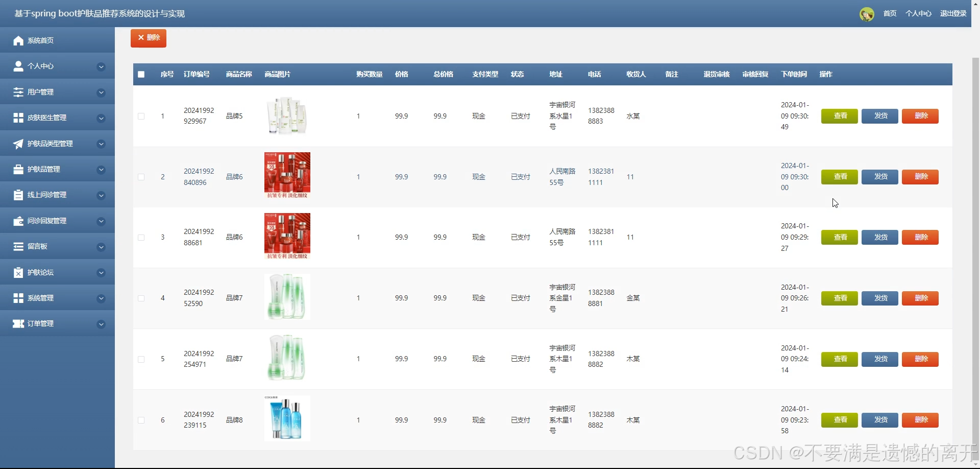
Task: Open red product image of order row 2
Action: click(x=287, y=175)
